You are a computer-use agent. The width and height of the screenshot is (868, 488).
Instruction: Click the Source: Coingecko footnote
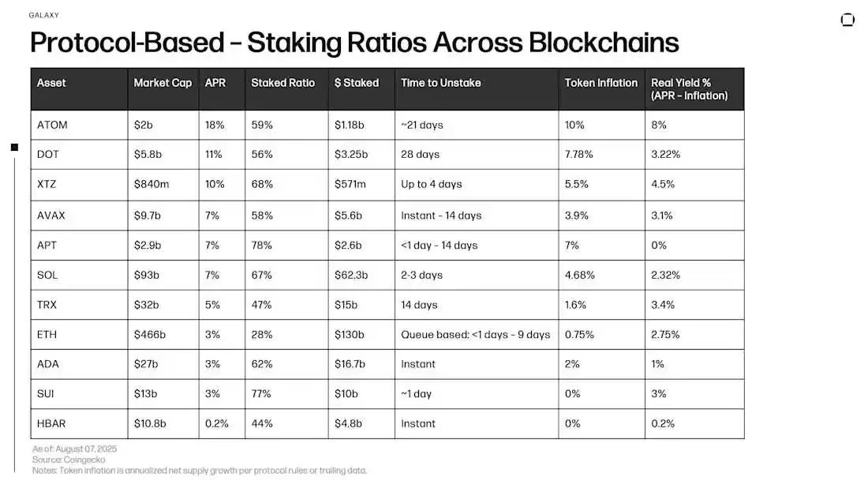pos(69,460)
